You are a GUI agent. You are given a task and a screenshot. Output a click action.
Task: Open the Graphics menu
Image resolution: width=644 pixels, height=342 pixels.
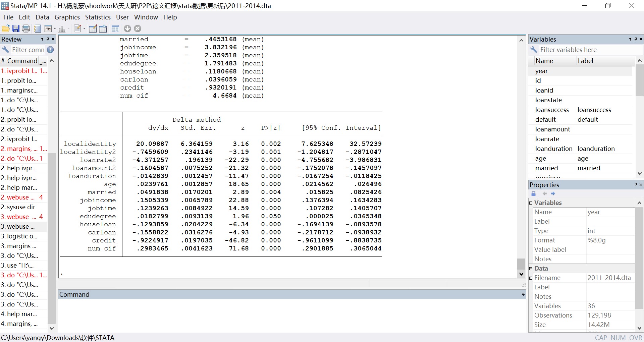click(67, 17)
